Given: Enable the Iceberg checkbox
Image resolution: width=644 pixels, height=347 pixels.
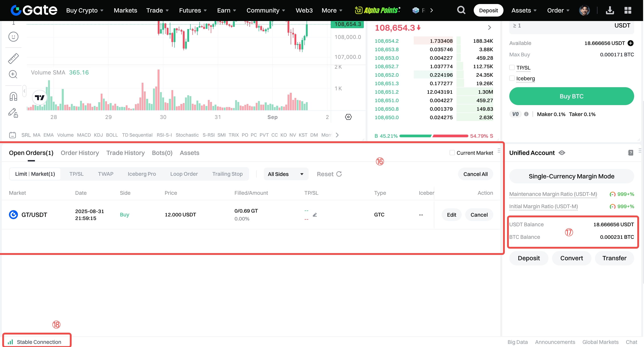Looking at the screenshot, I should tap(512, 78).
